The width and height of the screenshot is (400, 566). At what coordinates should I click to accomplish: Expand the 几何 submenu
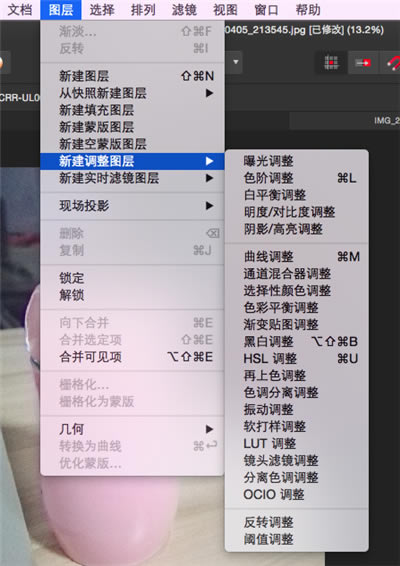click(x=132, y=429)
